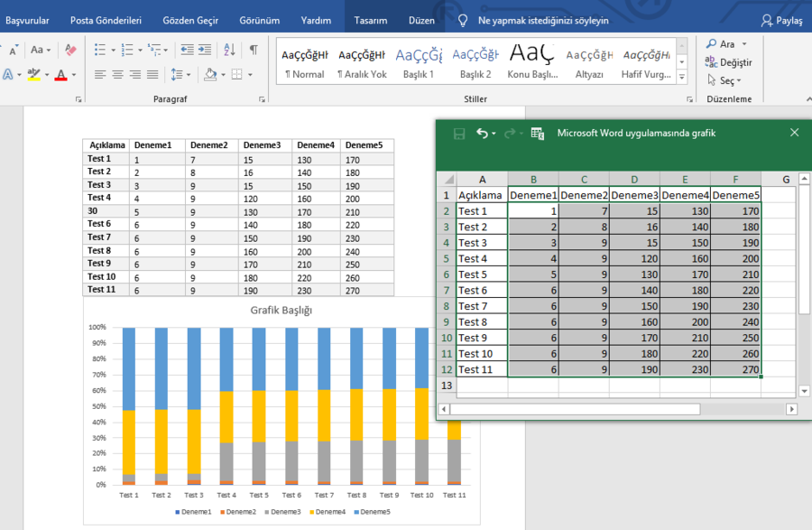Image resolution: width=812 pixels, height=530 pixels.
Task: Click the shading paint bucket icon
Action: (210, 75)
